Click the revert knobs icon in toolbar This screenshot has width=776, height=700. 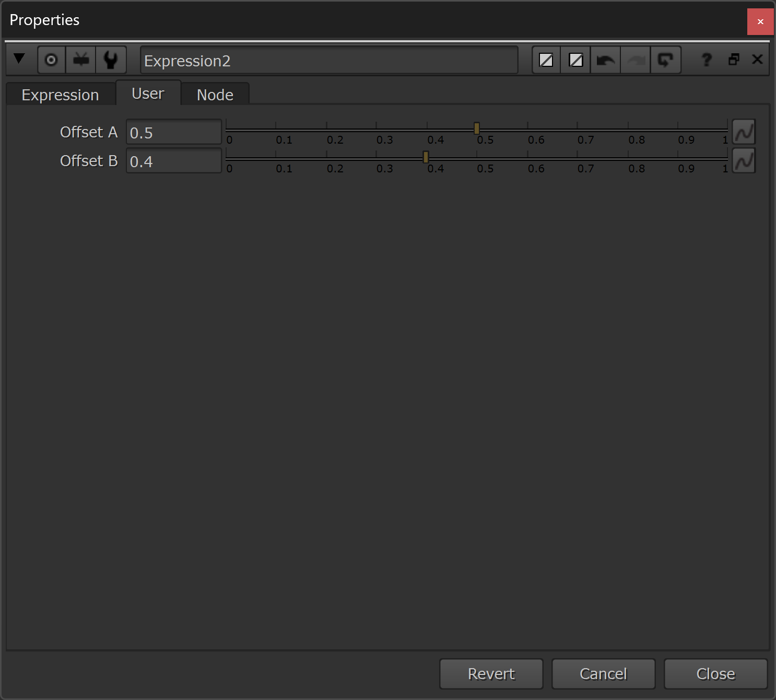coord(665,60)
